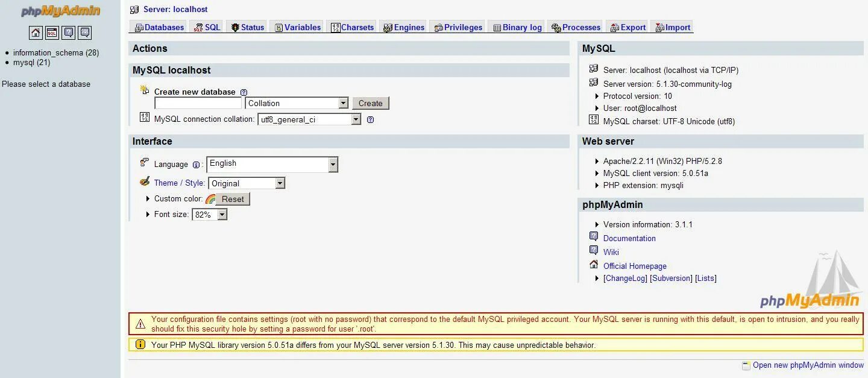Click the new database icon beside Create new database
The height and width of the screenshot is (378, 868).
point(145,90)
